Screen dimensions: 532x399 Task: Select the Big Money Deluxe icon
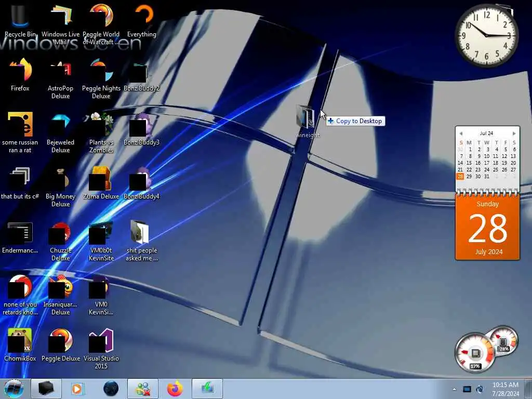coord(60,186)
